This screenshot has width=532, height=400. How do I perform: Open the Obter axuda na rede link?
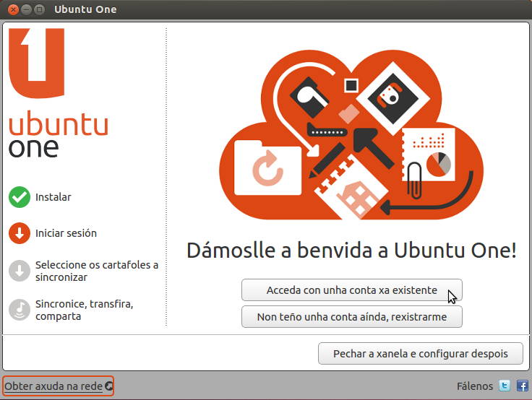pos(53,386)
